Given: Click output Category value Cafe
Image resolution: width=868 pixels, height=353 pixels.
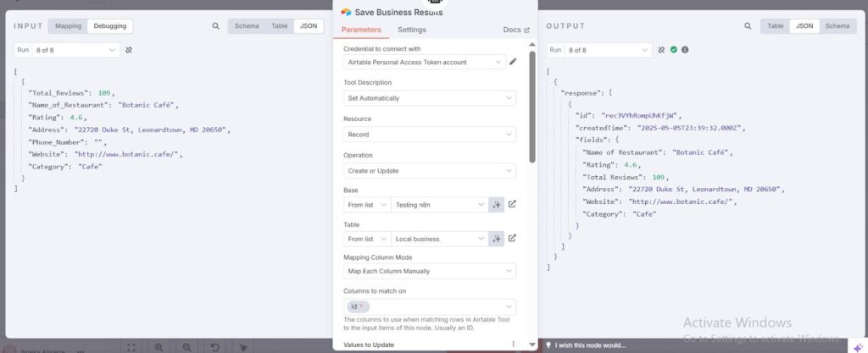Looking at the screenshot, I should pyautogui.click(x=644, y=214).
